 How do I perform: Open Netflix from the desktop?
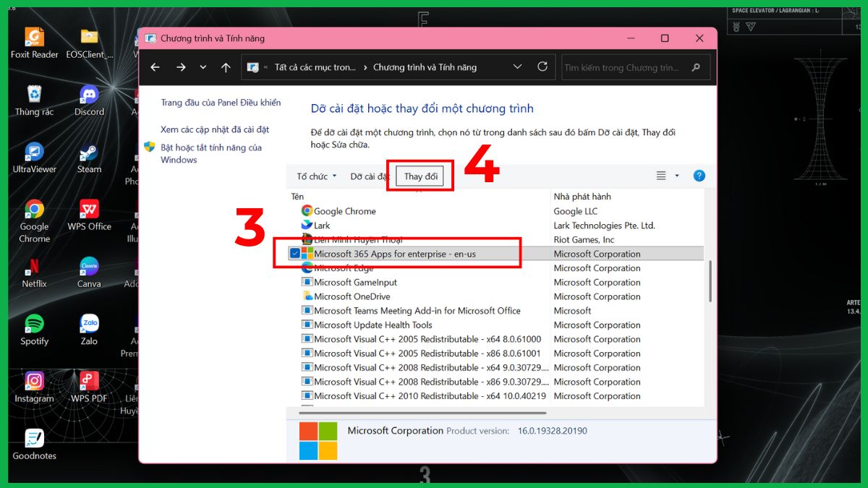pos(33,267)
